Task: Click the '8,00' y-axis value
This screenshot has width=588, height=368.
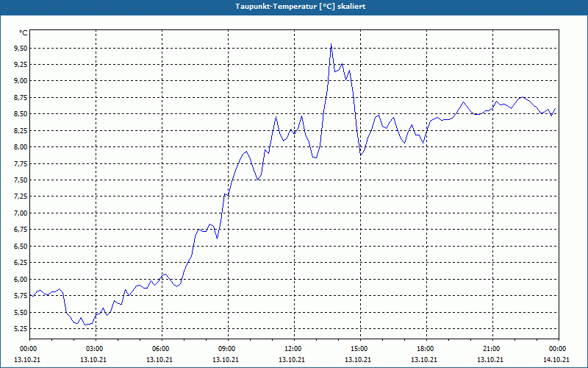Action: click(x=21, y=146)
